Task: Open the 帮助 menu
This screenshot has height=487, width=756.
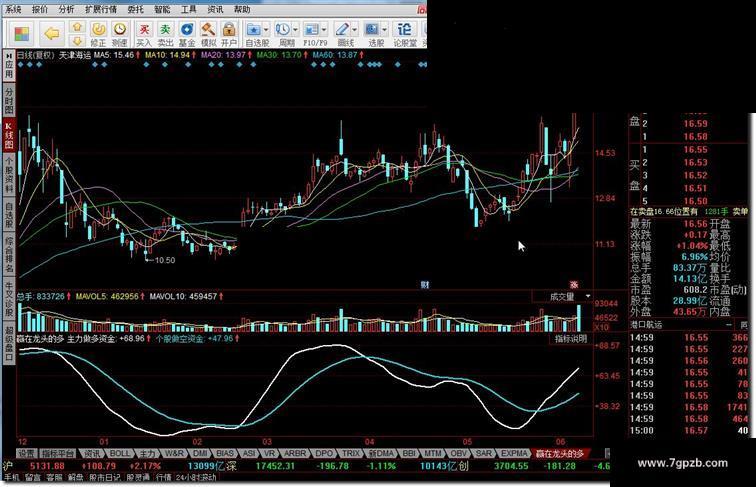Action: pyautogui.click(x=242, y=9)
